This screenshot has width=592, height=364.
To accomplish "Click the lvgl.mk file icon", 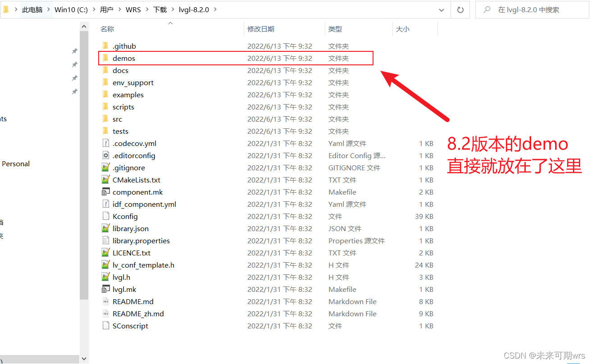I will (x=105, y=289).
